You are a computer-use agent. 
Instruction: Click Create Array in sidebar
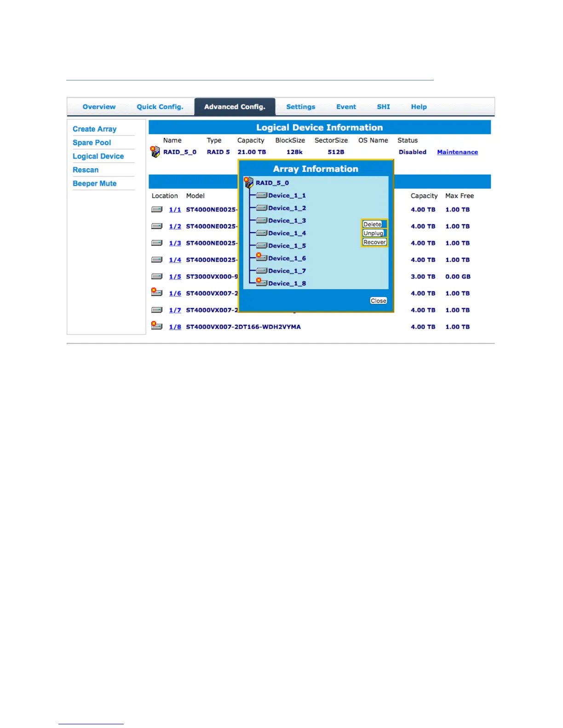click(x=95, y=129)
